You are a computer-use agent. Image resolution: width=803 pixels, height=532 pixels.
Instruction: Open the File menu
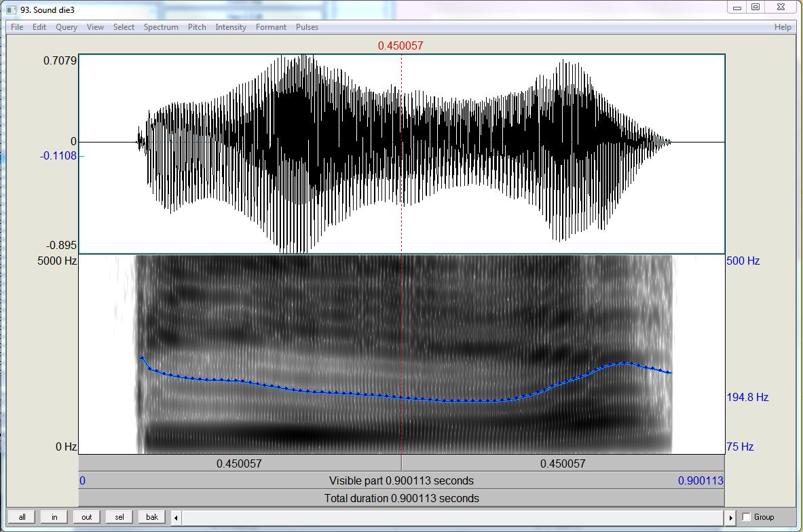coord(17,27)
